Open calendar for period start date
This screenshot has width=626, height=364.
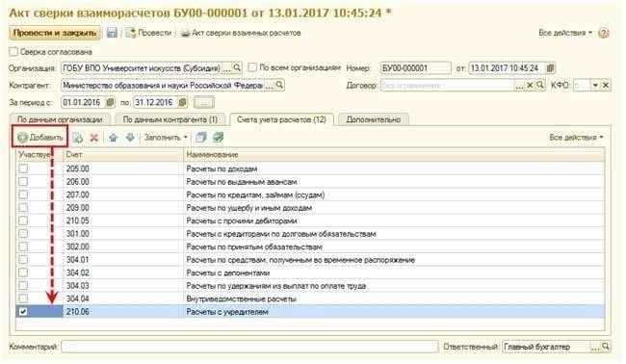pos(110,102)
